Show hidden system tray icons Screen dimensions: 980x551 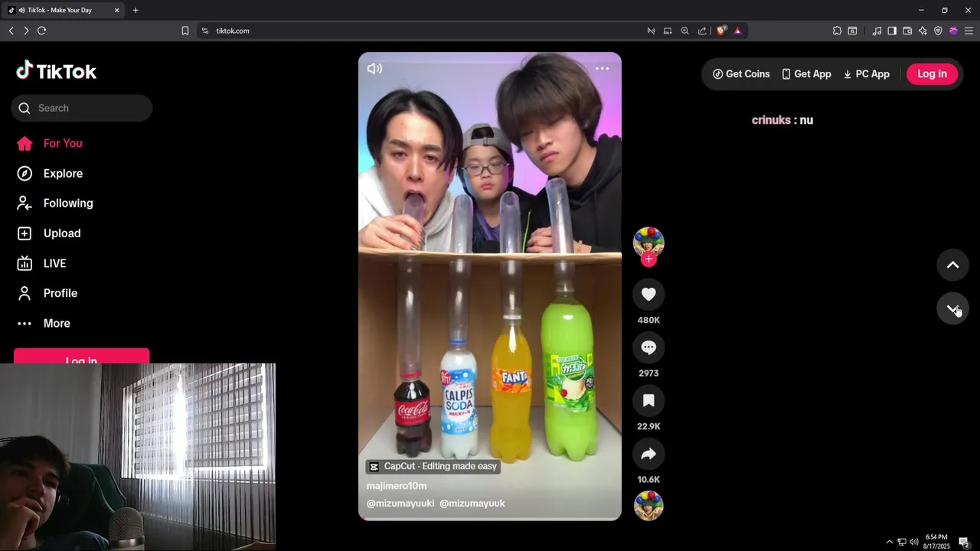click(889, 542)
